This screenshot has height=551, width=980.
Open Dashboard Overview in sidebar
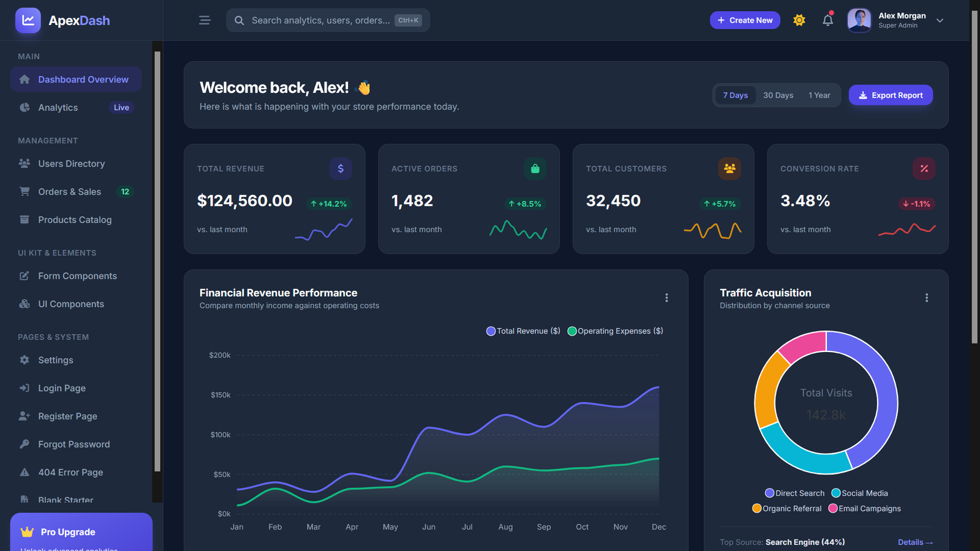pyautogui.click(x=76, y=79)
